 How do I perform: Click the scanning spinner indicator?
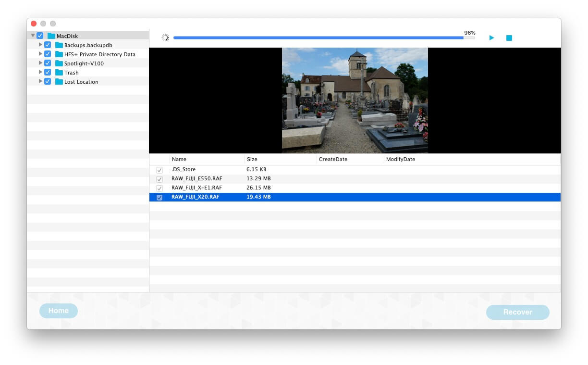click(x=165, y=38)
